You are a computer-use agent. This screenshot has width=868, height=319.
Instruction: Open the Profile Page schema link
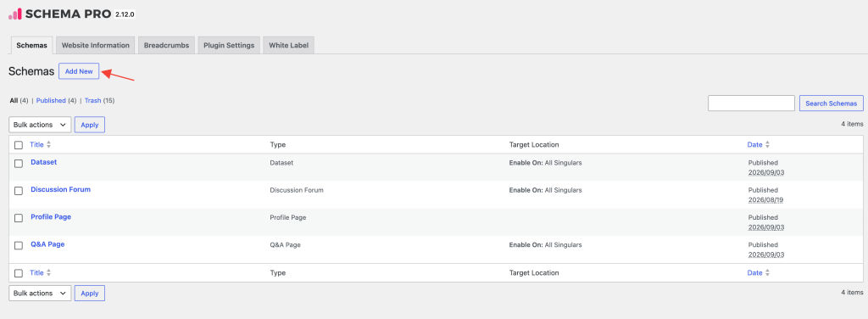[x=51, y=216]
